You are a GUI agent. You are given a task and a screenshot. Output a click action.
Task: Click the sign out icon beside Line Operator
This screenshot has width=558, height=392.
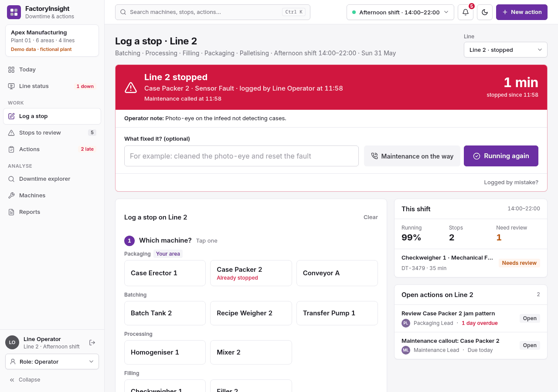(92, 343)
